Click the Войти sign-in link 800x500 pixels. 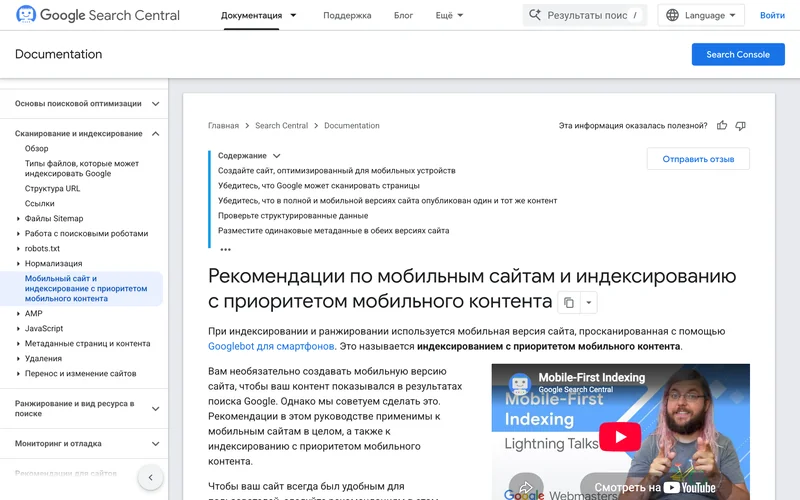(772, 15)
